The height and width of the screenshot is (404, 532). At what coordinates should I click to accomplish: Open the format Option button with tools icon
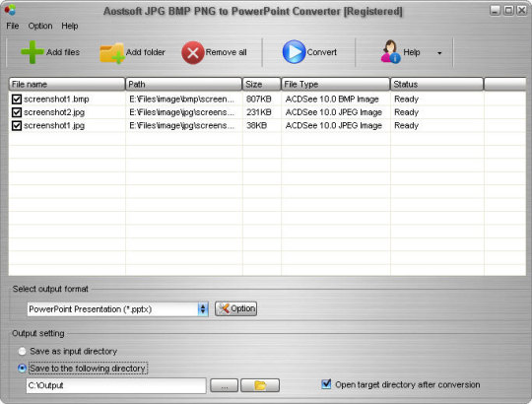[235, 308]
